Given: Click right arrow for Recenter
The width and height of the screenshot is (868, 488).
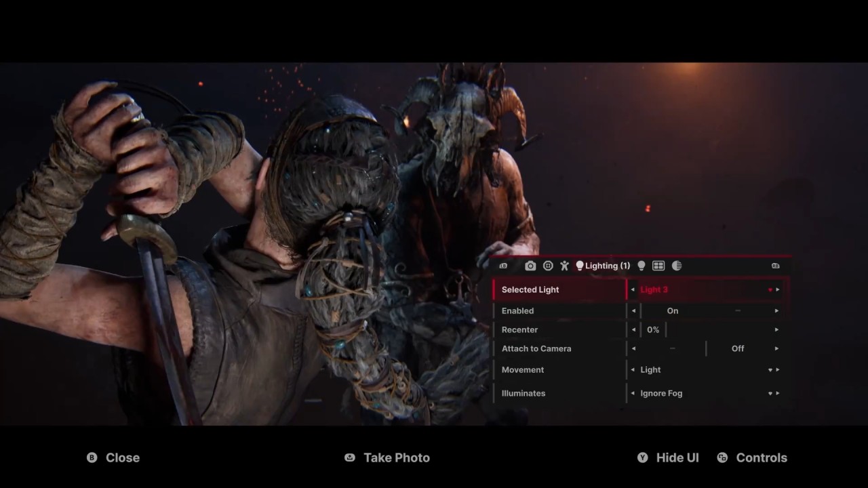Looking at the screenshot, I should tap(777, 329).
